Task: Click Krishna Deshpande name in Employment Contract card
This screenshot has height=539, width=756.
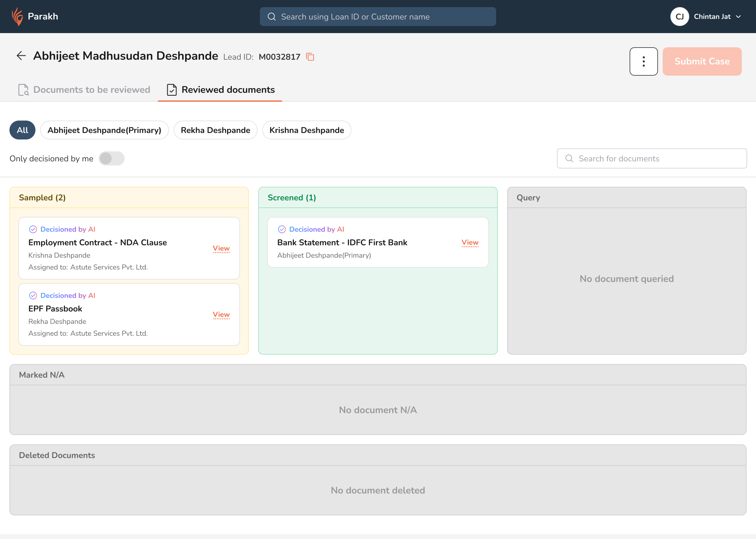Action: click(59, 255)
